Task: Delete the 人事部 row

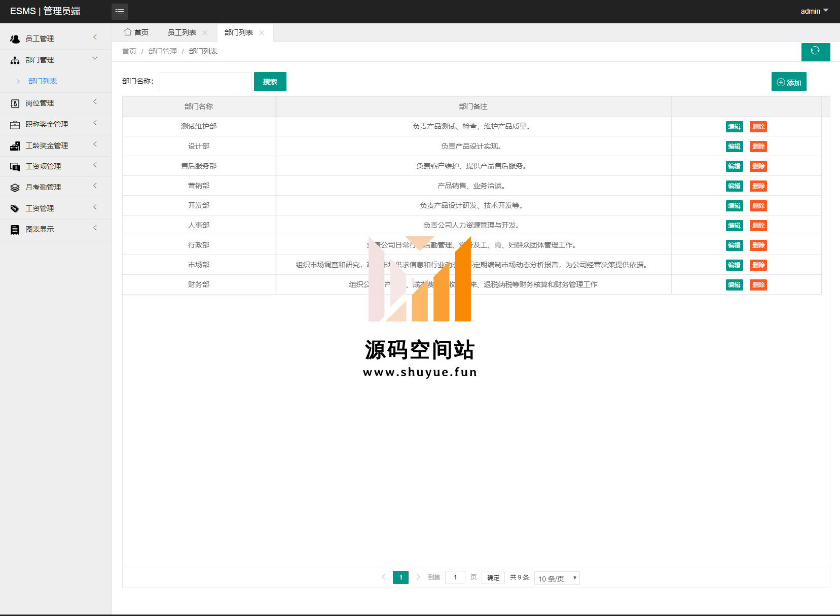Action: click(758, 226)
